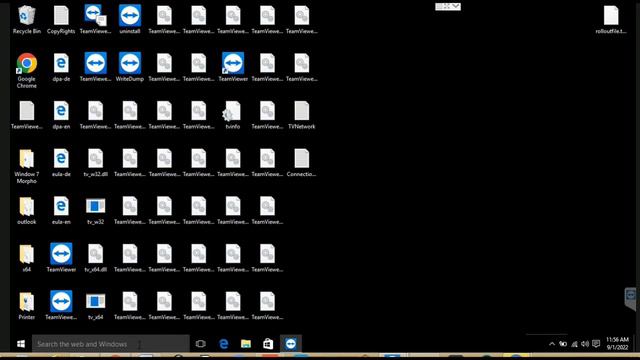Image resolution: width=640 pixels, height=360 pixels.
Task: Click the Search the web and Windows box
Action: coord(111,344)
